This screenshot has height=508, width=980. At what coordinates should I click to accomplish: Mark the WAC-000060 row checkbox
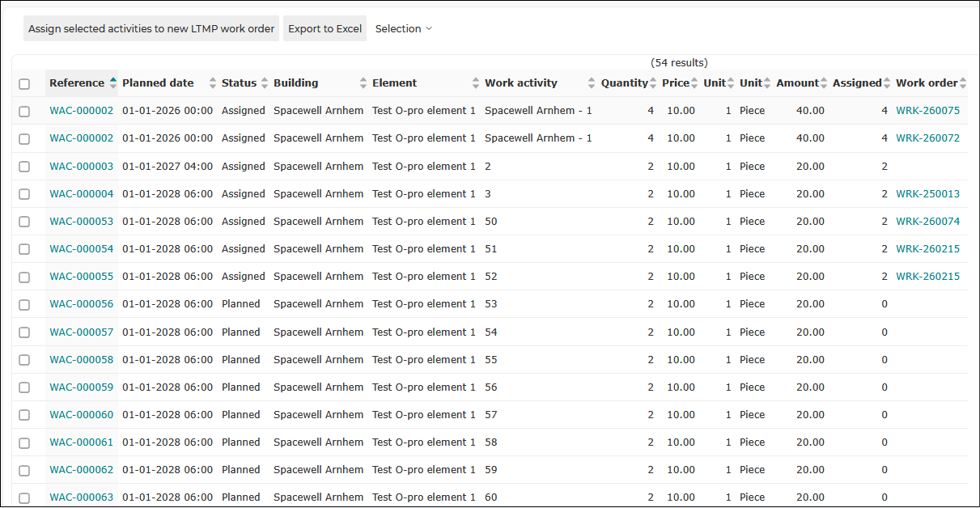(x=24, y=415)
